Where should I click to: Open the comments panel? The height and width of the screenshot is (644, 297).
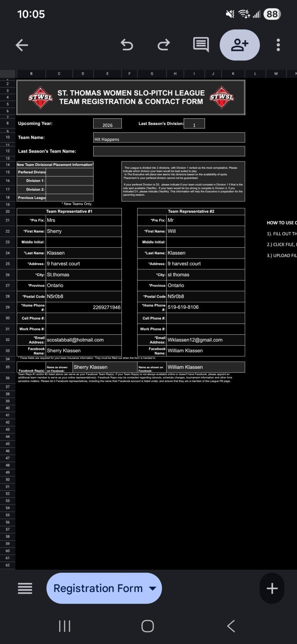201,45
